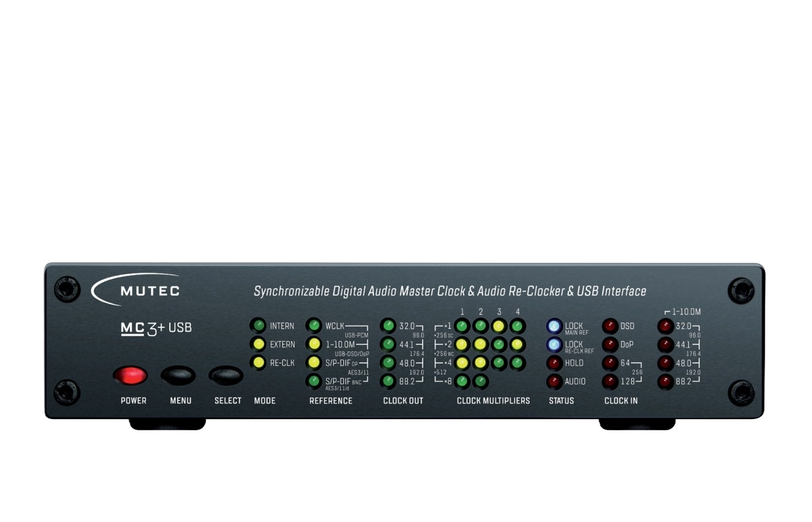This screenshot has height=522, width=812.
Task: Click the Clock Out 88.2 LED
Action: point(388,381)
